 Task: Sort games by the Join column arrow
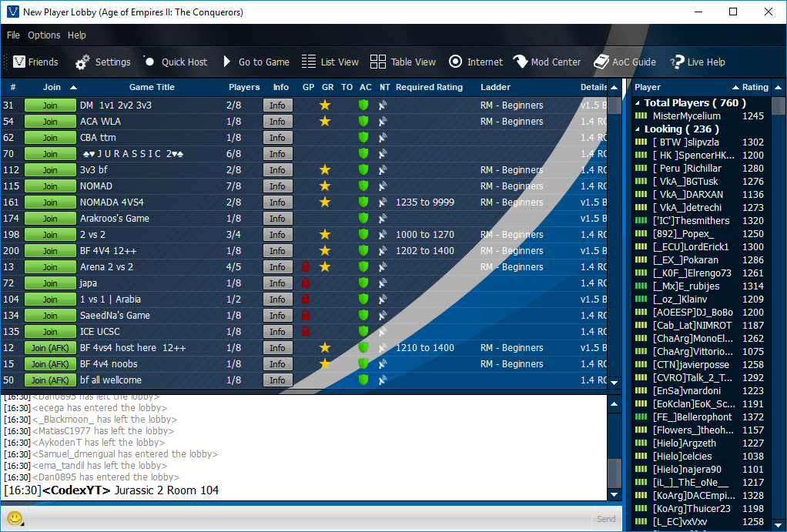click(73, 87)
